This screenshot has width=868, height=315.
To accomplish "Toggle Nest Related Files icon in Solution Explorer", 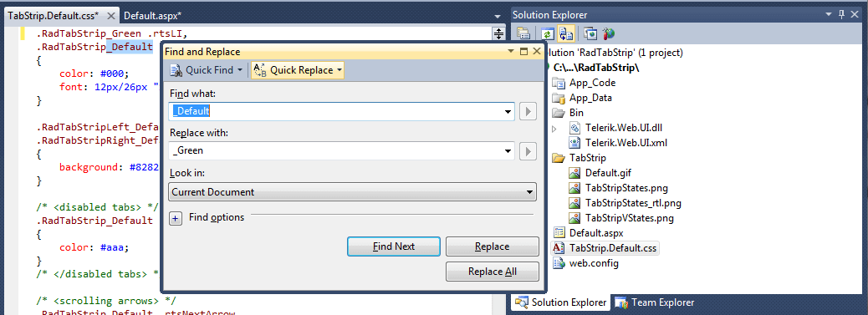I will 565,33.
